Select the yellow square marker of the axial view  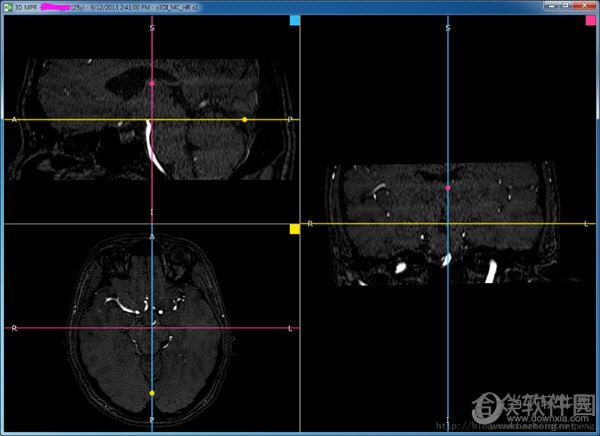click(295, 229)
